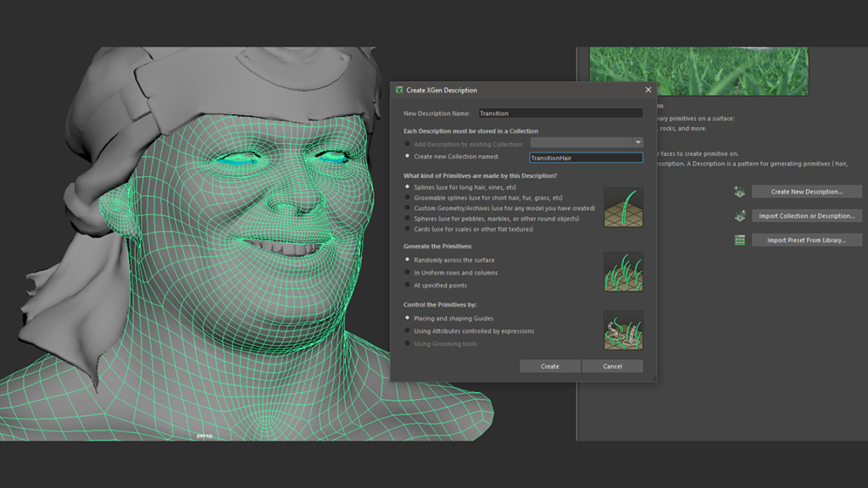Click the TransitionHair collection name field

point(585,157)
